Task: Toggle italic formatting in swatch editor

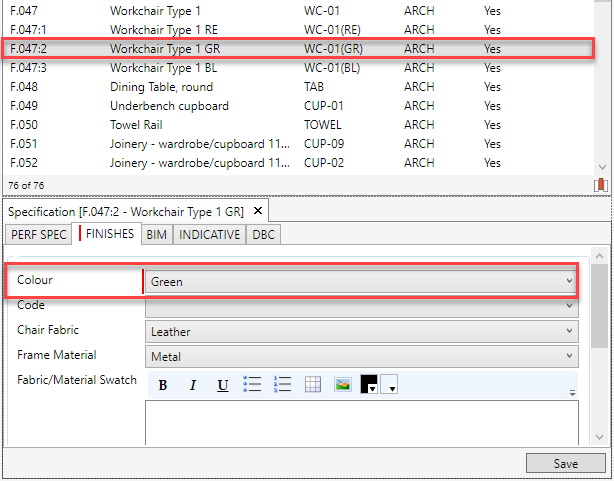Action: point(193,385)
